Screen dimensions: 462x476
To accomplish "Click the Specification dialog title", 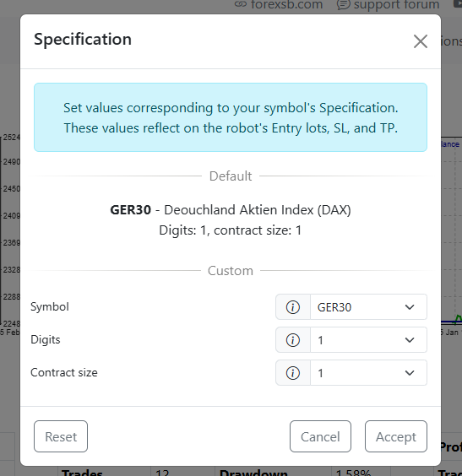I will point(83,40).
